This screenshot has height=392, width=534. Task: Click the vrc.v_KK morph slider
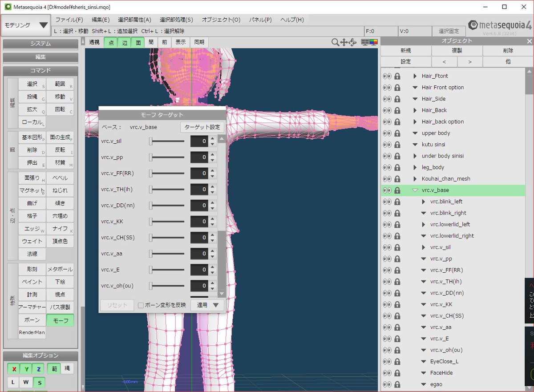[x=167, y=222]
